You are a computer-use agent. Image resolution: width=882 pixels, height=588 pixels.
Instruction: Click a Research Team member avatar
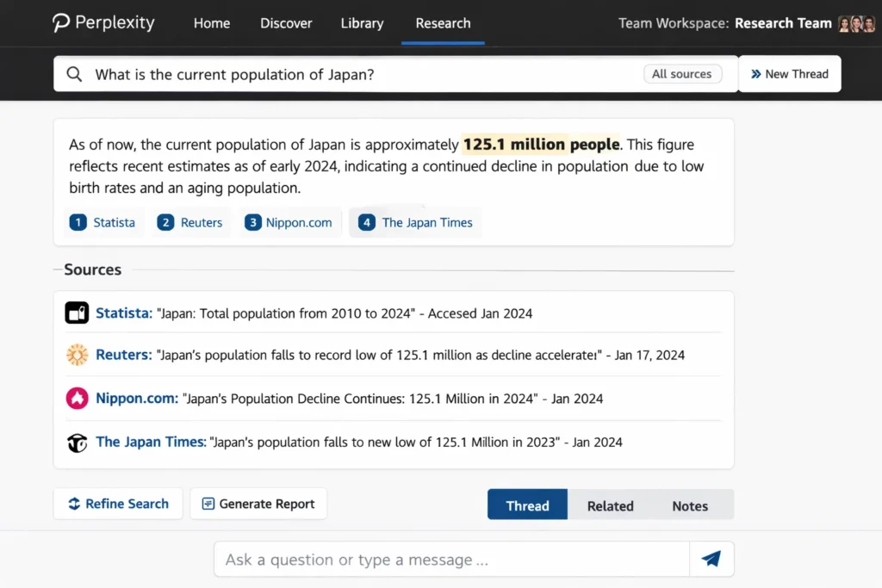(856, 23)
